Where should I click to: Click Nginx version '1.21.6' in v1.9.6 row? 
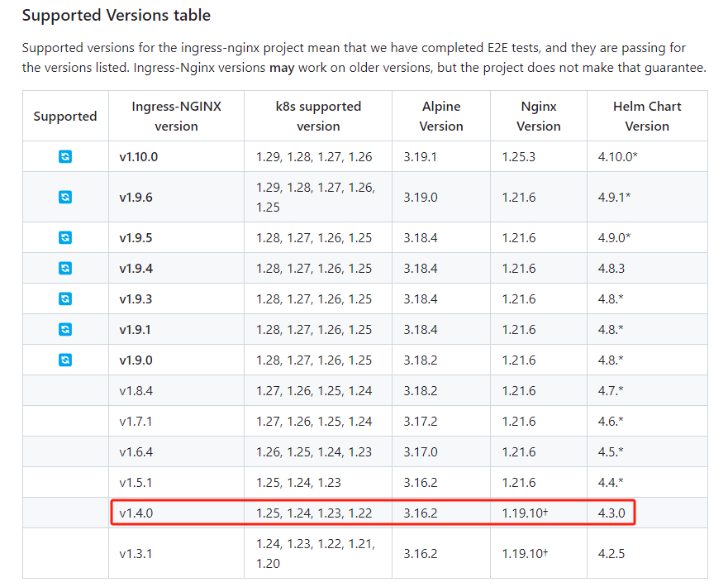pos(519,198)
